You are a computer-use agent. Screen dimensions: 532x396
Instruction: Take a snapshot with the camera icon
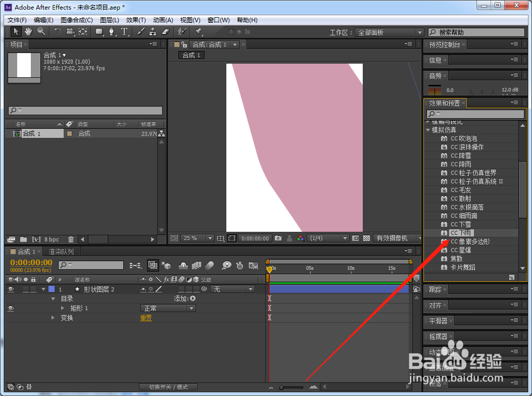click(278, 238)
